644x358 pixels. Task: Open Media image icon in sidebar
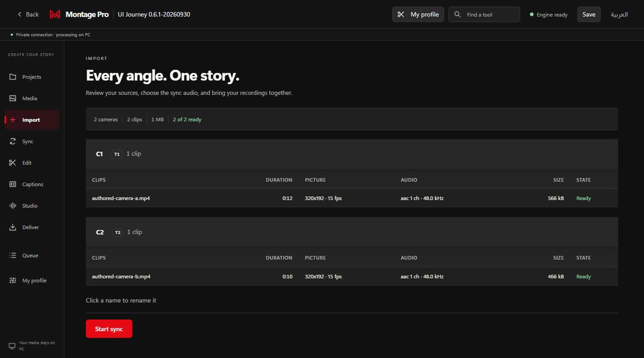(13, 98)
